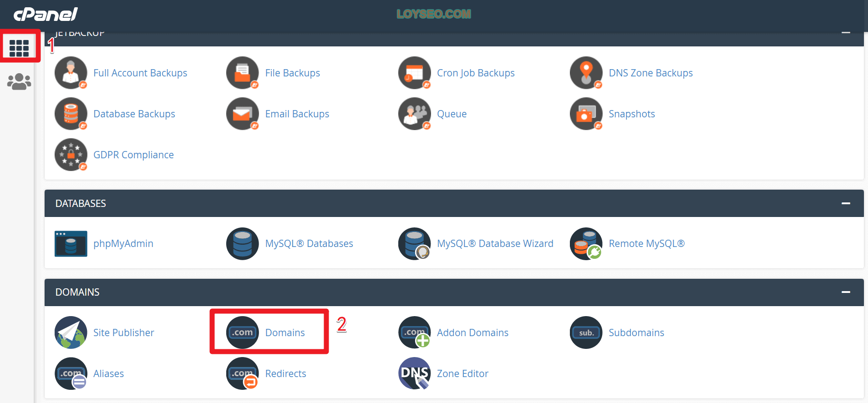Open the Redirects link
868x403 pixels.
(285, 373)
